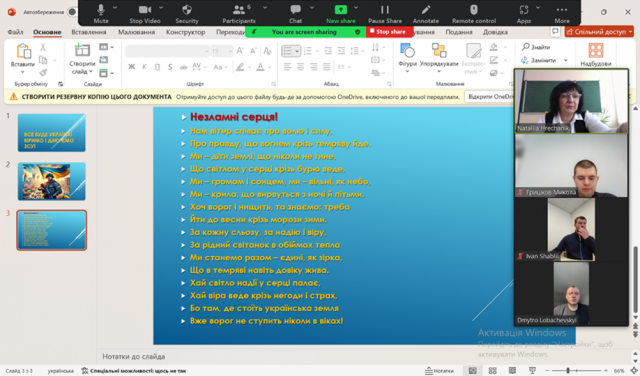The height and width of the screenshot is (376, 640).
Task: Switch to Normal view icon in status bar
Action: coord(472,371)
